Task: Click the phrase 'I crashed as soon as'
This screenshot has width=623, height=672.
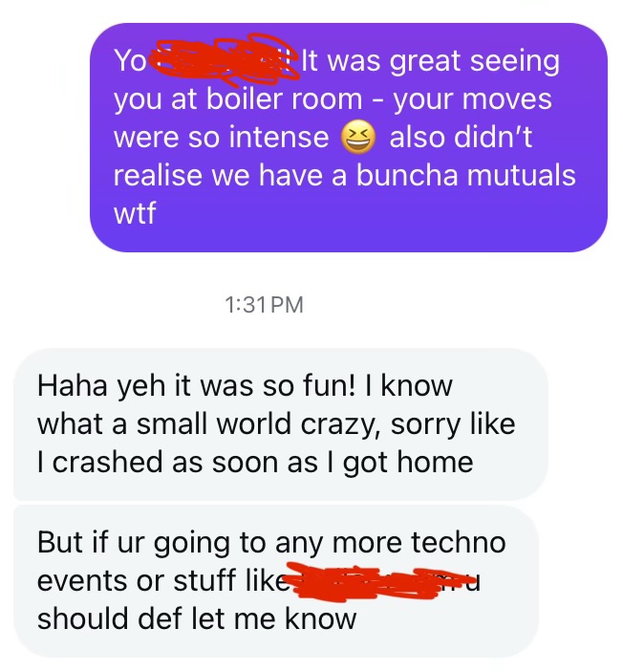Action: click(x=178, y=463)
